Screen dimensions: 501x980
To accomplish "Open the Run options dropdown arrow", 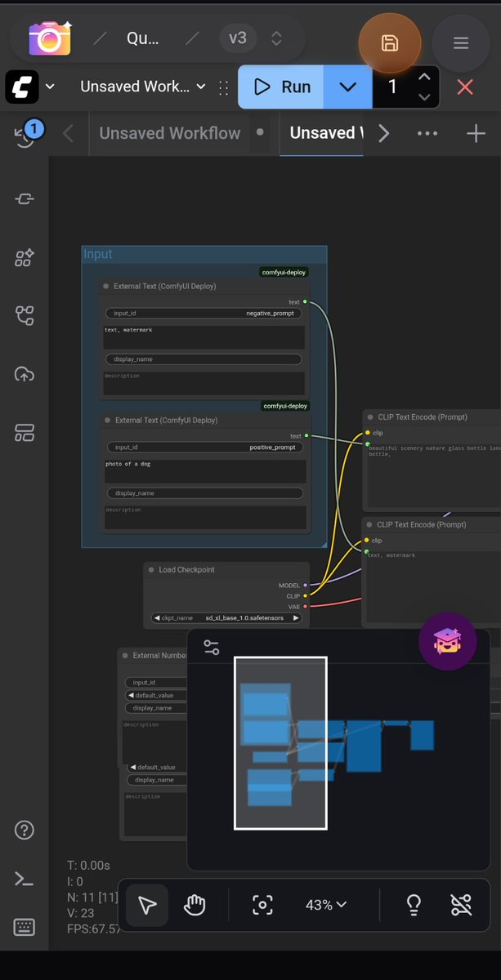I will pos(348,87).
